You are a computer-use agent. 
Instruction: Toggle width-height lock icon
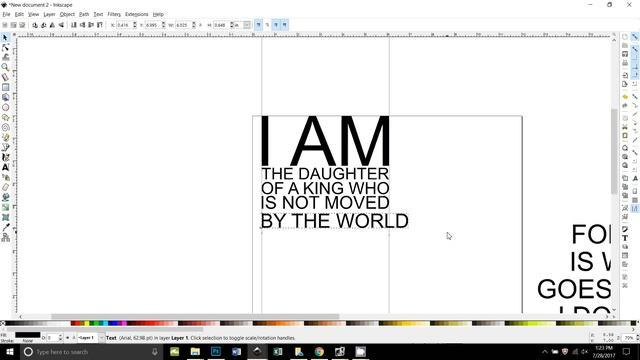point(200,25)
